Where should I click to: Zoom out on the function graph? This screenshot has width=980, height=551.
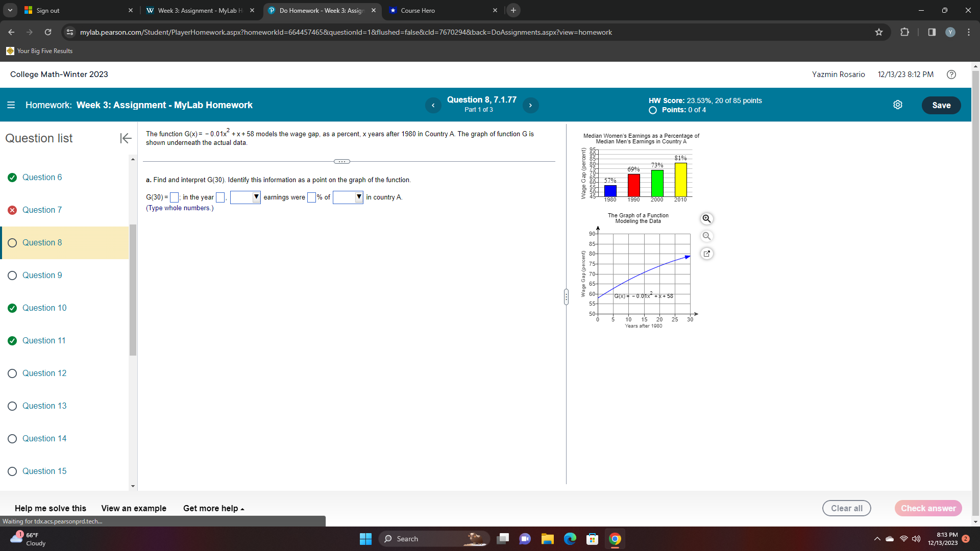coord(706,236)
